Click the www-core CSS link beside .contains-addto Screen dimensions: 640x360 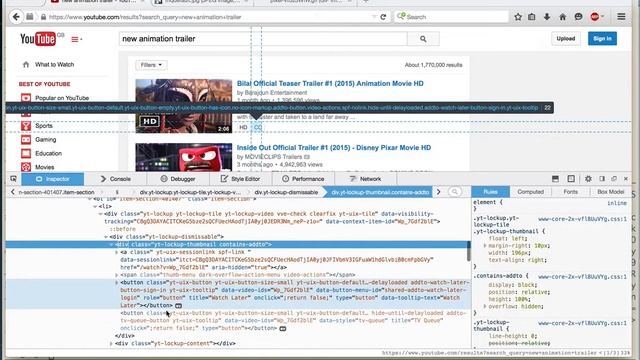pos(582,277)
